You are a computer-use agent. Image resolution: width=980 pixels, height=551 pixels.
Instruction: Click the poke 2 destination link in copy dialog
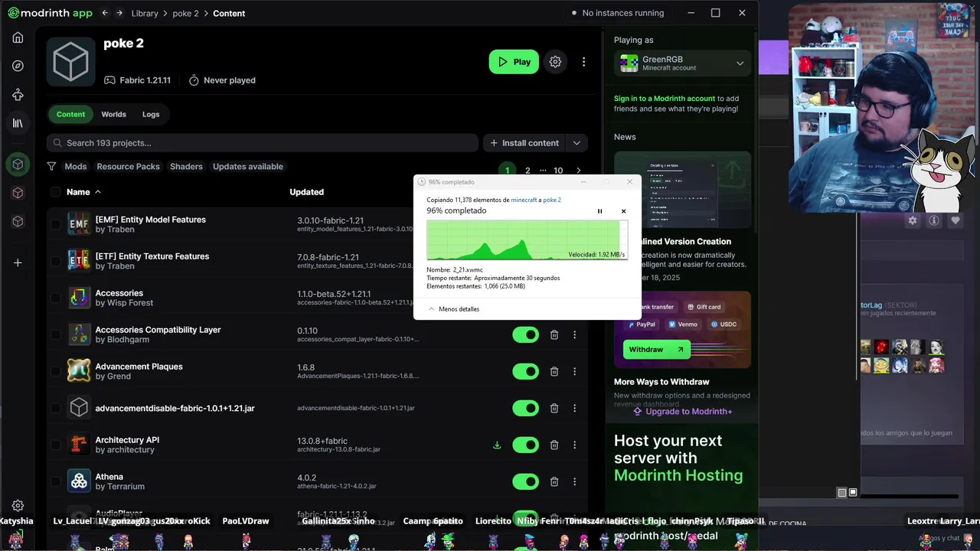tap(552, 200)
